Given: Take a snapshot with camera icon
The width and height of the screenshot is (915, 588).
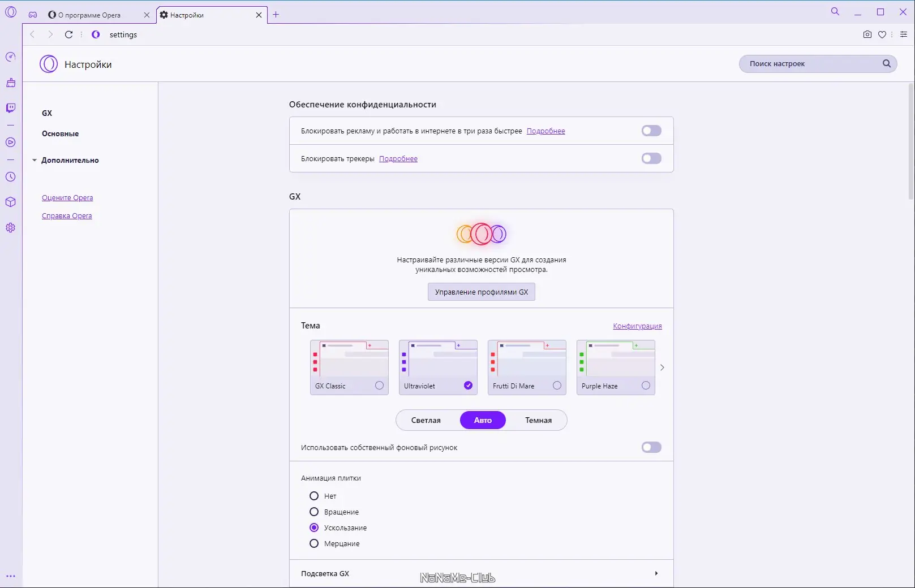Looking at the screenshot, I should point(867,34).
